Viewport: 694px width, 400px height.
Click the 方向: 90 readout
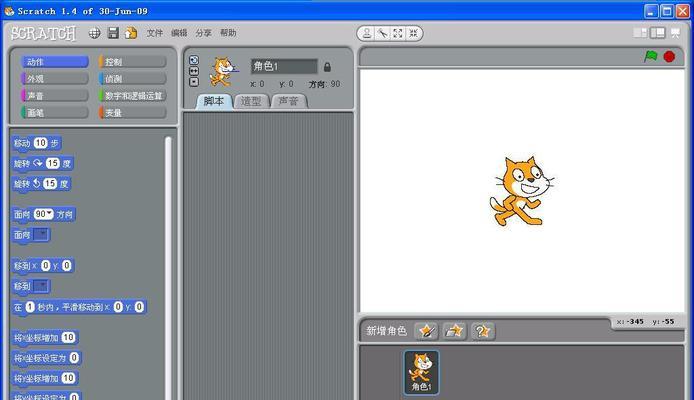324,84
